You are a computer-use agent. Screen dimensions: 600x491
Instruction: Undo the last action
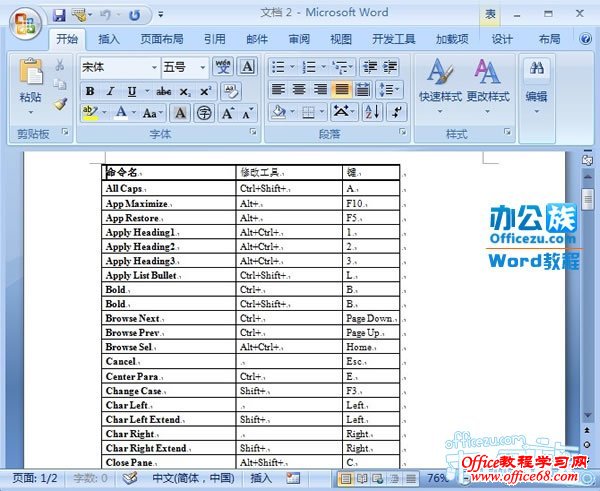point(105,15)
